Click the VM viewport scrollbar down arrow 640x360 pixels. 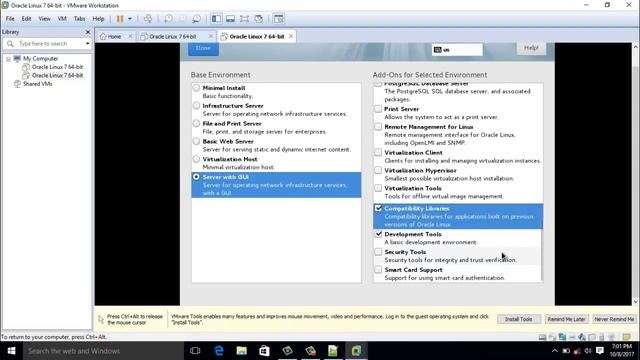[636, 302]
